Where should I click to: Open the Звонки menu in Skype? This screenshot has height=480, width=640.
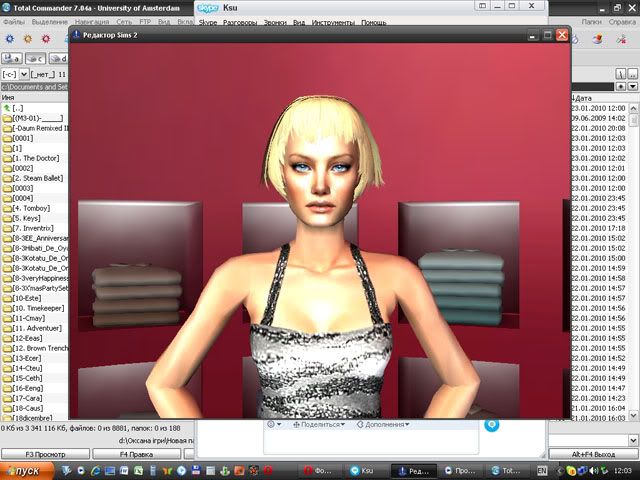point(275,22)
